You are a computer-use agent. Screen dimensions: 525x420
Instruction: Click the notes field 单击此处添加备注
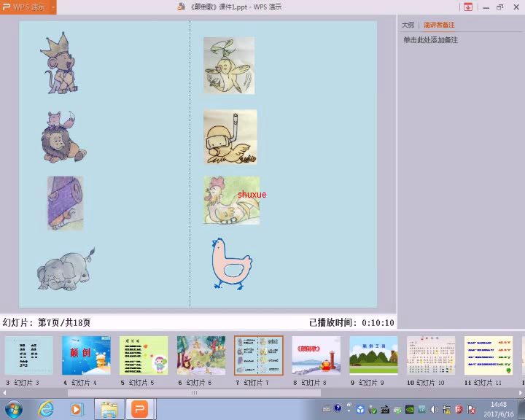coord(430,40)
